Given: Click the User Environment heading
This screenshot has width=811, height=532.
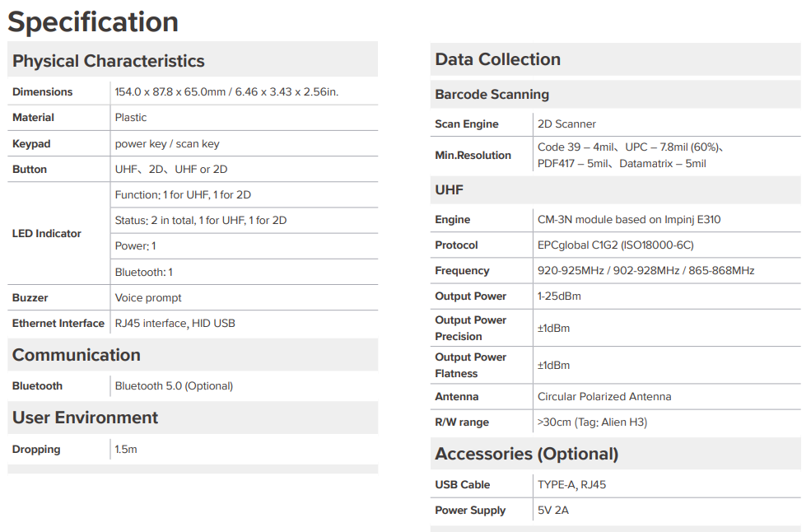Looking at the screenshot, I should pyautogui.click(x=86, y=418).
